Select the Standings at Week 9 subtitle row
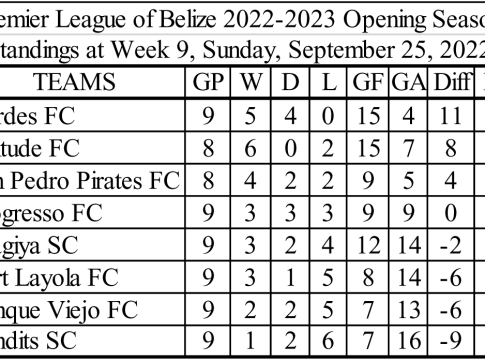The height and width of the screenshot is (360, 485). click(242, 50)
